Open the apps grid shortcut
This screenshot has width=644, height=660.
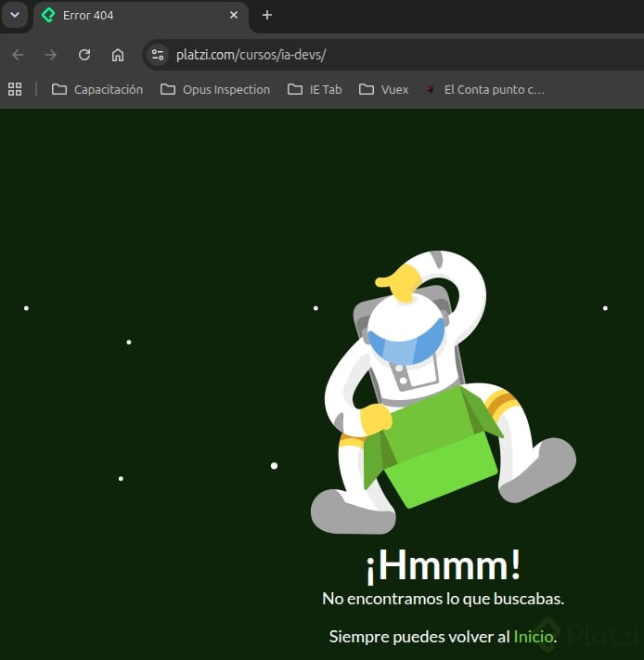(15, 89)
